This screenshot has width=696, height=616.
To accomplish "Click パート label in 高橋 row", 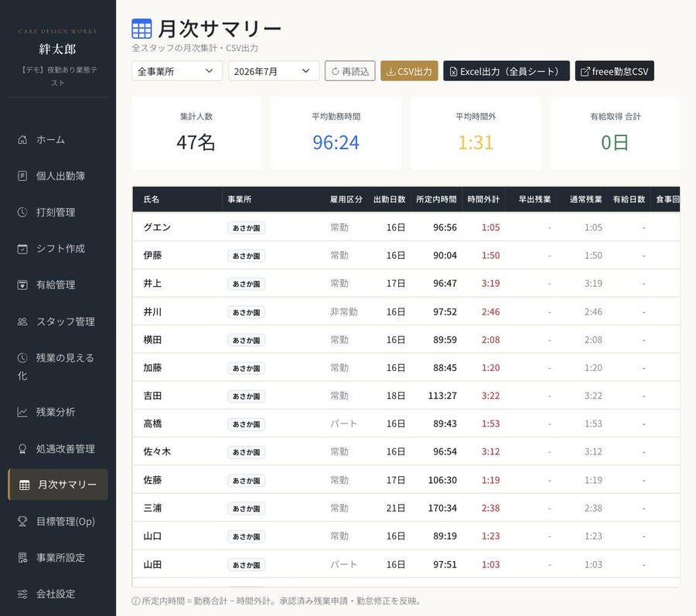I will point(343,424).
